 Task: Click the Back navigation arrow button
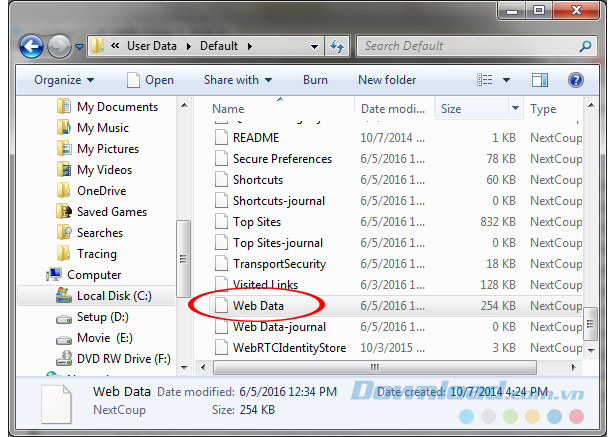click(31, 46)
